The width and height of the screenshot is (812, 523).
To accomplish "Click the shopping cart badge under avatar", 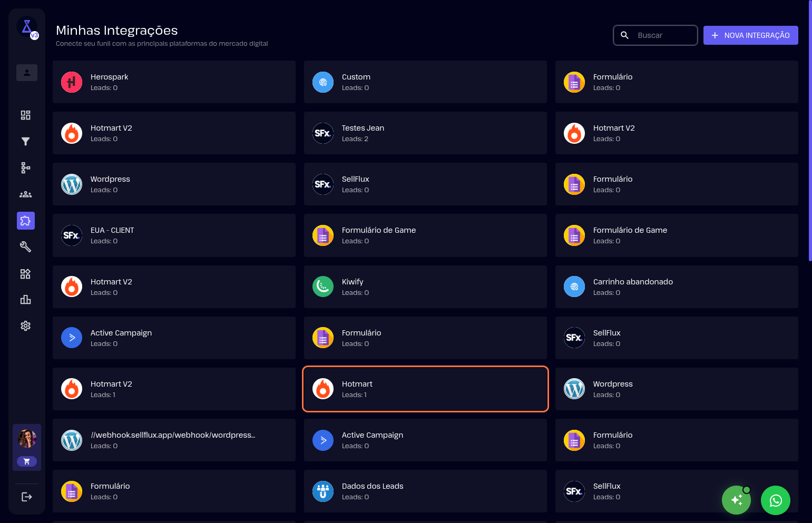I will 27,461.
